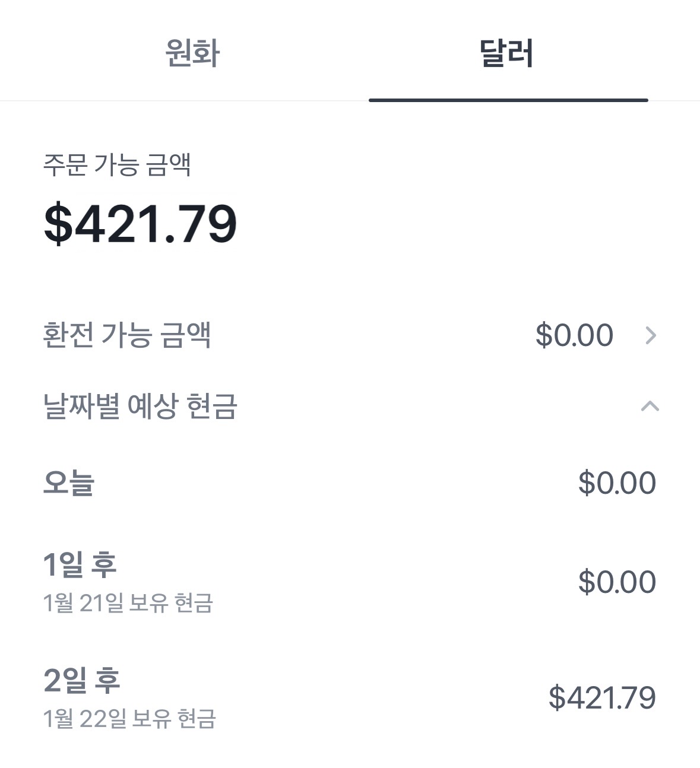Tap the dollar sign in the 2일 후 amount

coord(557,697)
